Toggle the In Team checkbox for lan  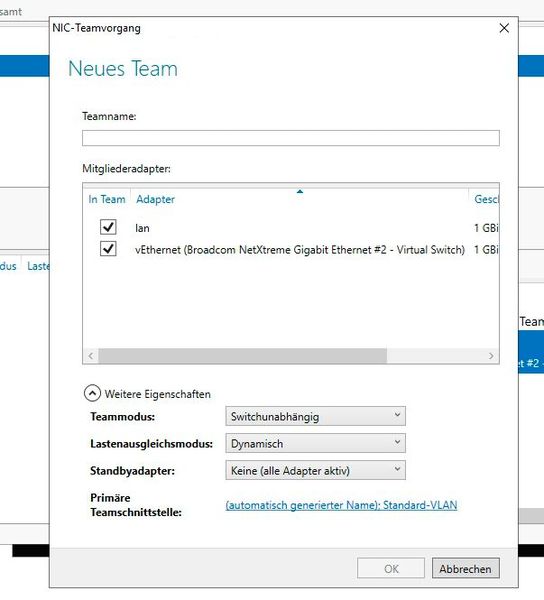(108, 227)
